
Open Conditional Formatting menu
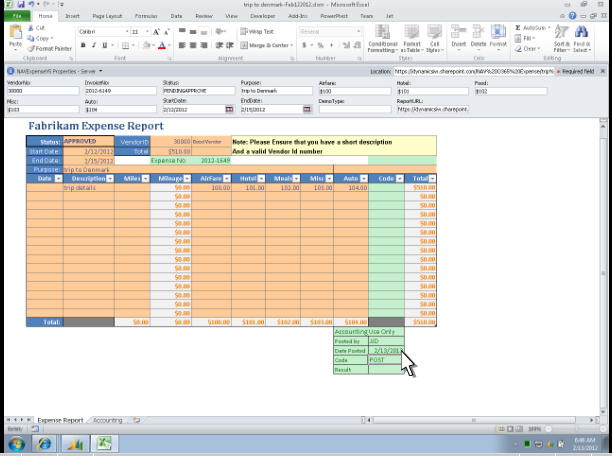tap(382, 38)
